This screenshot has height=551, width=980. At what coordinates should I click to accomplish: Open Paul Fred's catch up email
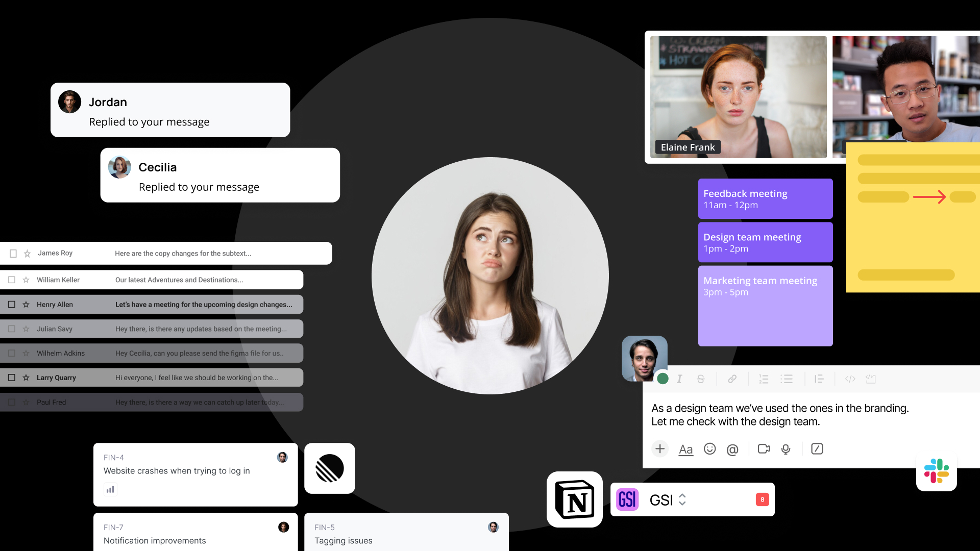point(152,403)
